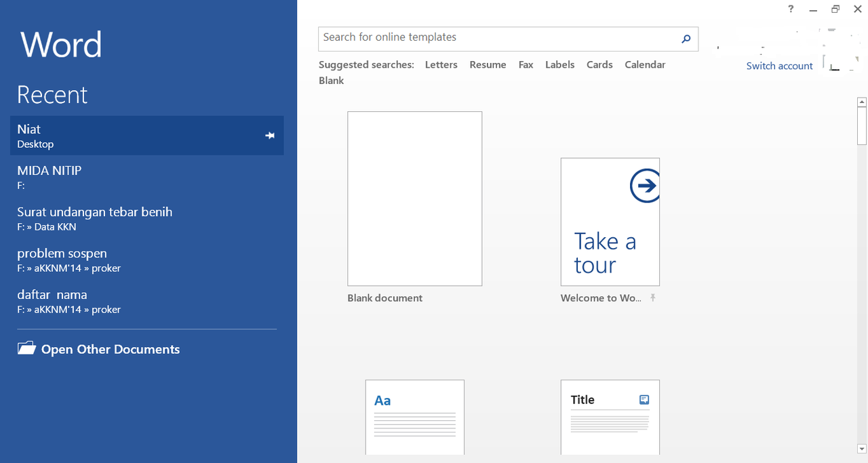Select the Blank suggested search
This screenshot has height=463, width=868.
tap(332, 80)
